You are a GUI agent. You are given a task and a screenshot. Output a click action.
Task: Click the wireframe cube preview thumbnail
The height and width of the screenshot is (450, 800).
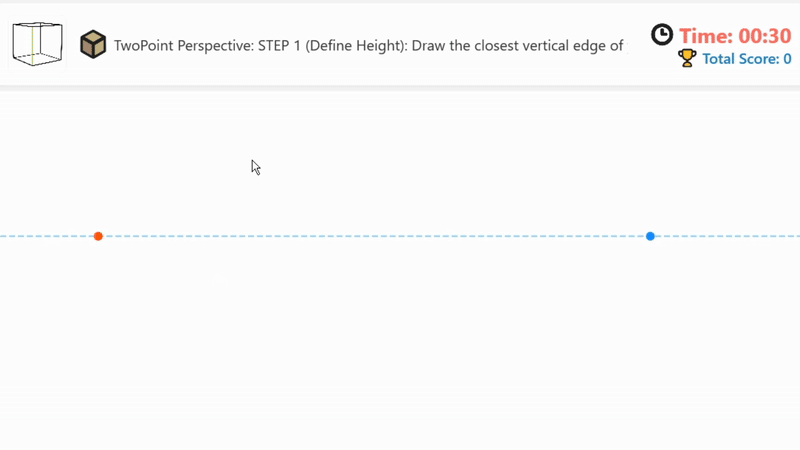click(x=37, y=44)
